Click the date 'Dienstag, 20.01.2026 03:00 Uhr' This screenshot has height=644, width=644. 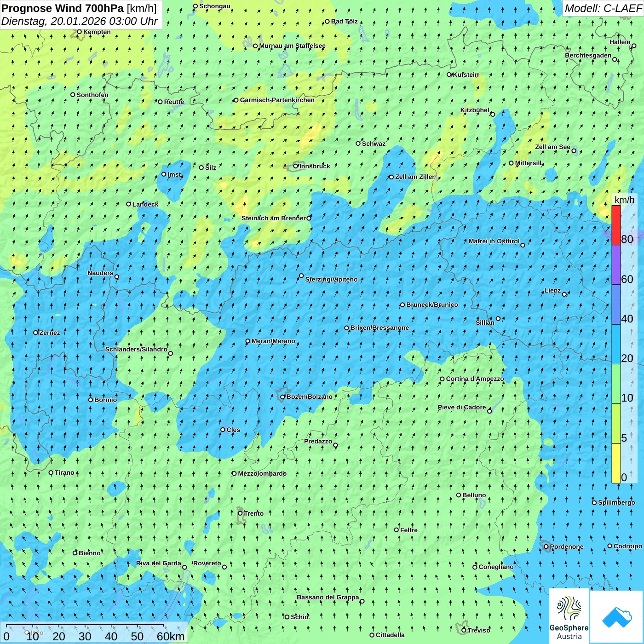pyautogui.click(x=80, y=21)
